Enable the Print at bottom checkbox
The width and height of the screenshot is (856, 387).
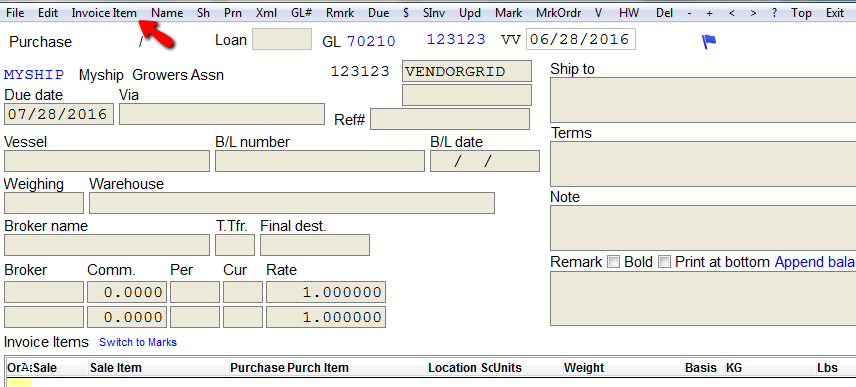coord(664,262)
